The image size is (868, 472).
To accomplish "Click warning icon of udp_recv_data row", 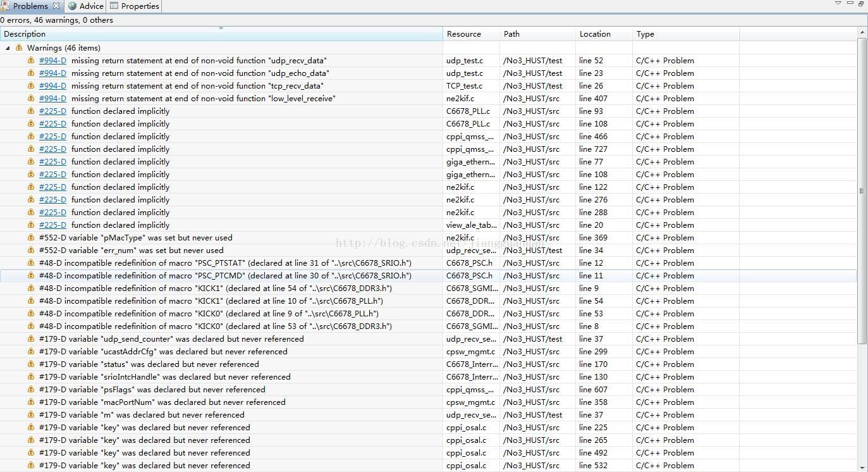I will point(31,61).
